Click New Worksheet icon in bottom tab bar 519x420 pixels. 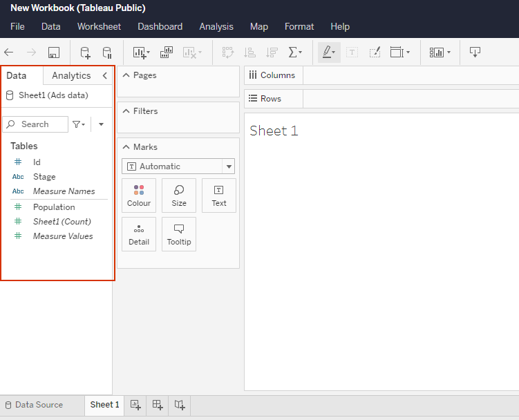click(x=135, y=405)
